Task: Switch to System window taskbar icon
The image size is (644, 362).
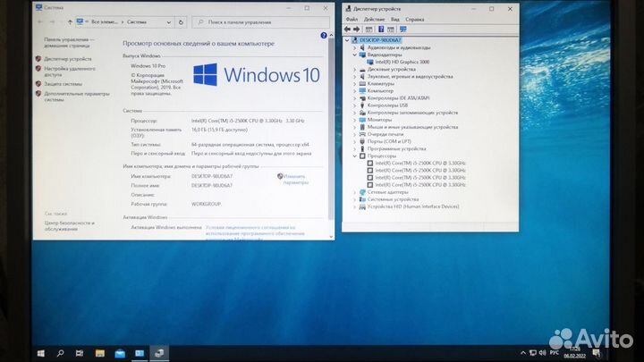Action: [x=140, y=353]
